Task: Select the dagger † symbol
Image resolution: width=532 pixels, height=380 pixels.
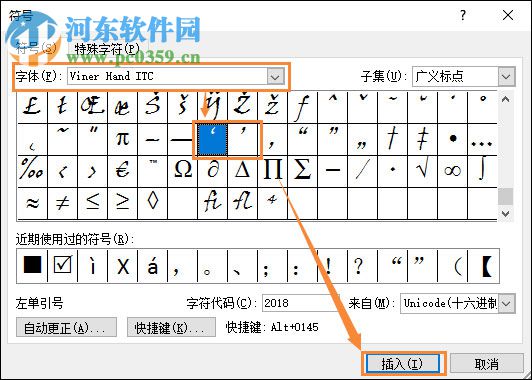Action: pos(392,139)
